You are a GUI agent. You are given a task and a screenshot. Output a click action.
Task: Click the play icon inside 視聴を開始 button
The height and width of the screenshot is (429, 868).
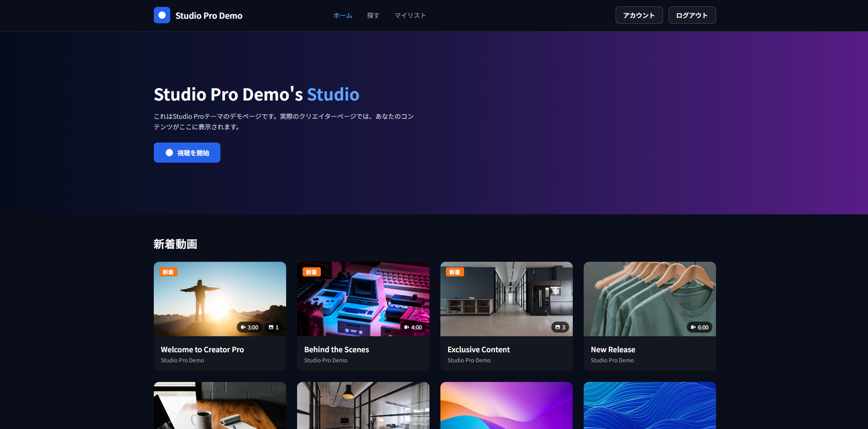point(169,153)
